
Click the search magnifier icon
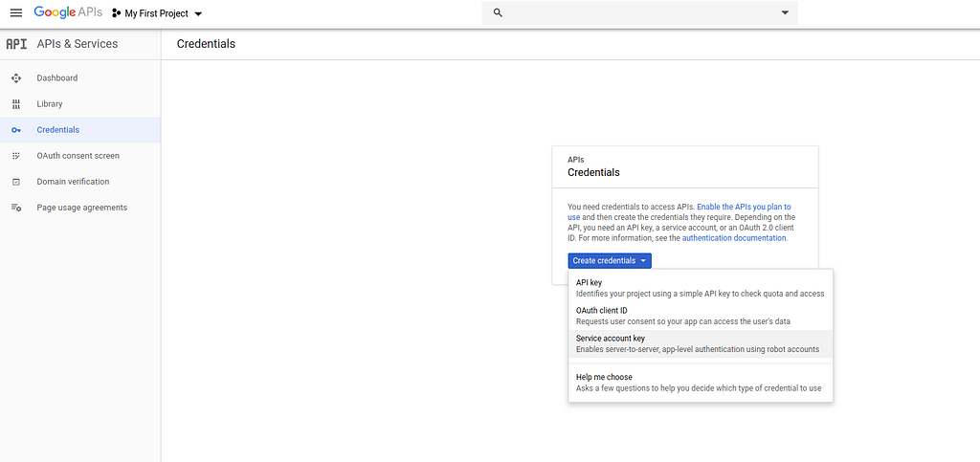point(498,13)
